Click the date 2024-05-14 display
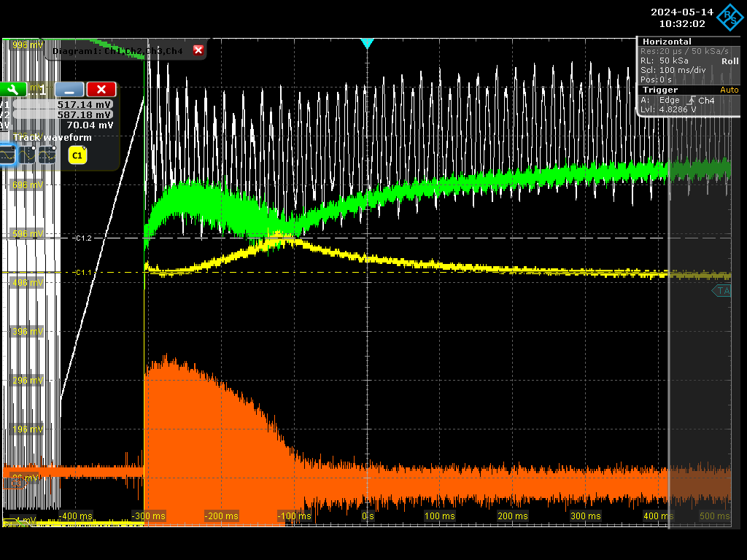This screenshot has height=560, width=747. (x=682, y=12)
